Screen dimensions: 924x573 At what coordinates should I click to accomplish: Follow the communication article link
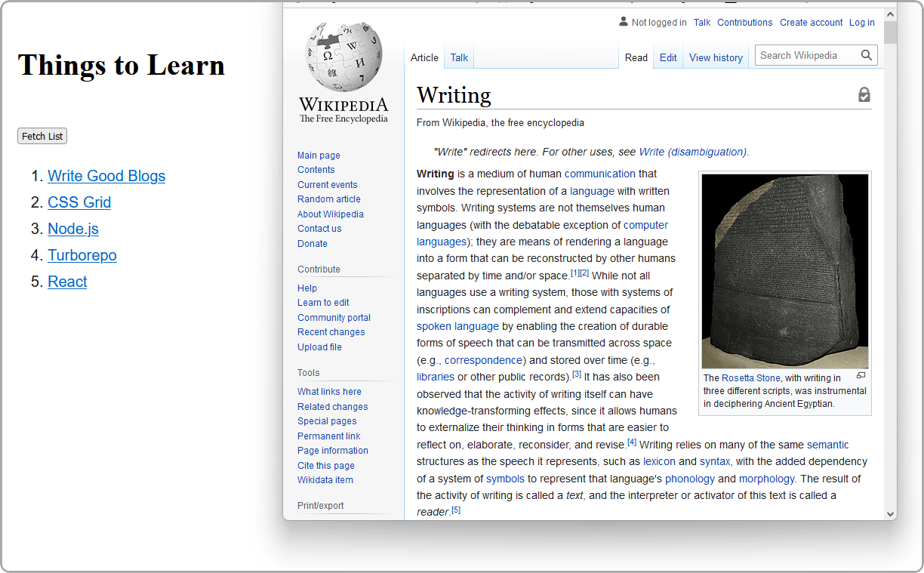tap(600, 174)
